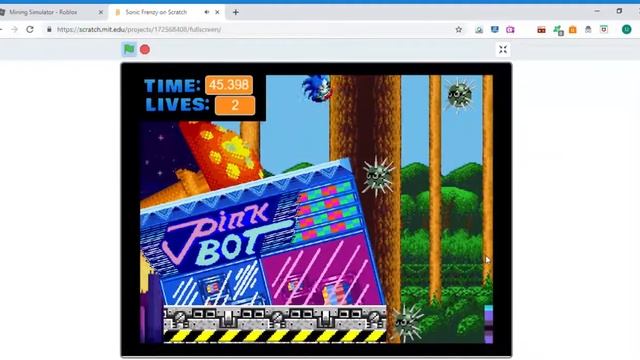Bookmark this page with the star icon
This screenshot has height=360, width=640.
click(459, 29)
